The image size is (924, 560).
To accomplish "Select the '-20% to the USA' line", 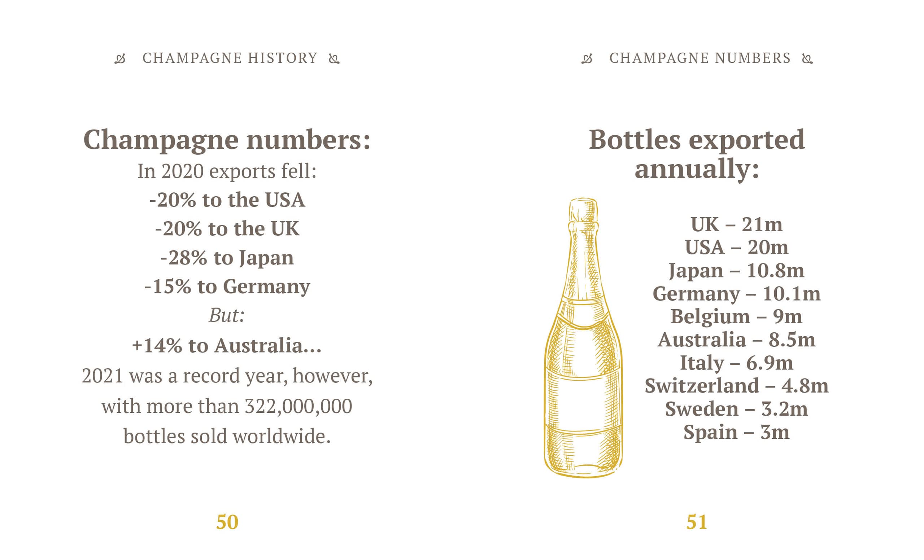I will (227, 200).
